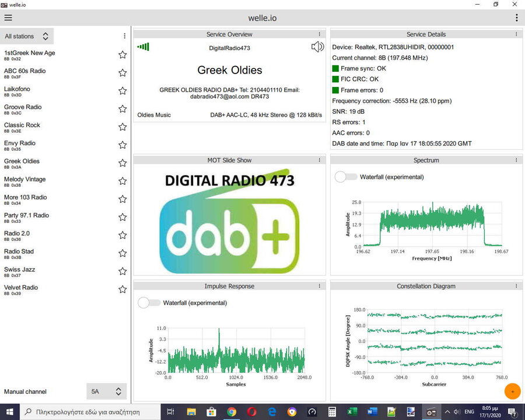Open Opera browser from the taskbar
Screen dimensions: 525x420
click(252, 412)
